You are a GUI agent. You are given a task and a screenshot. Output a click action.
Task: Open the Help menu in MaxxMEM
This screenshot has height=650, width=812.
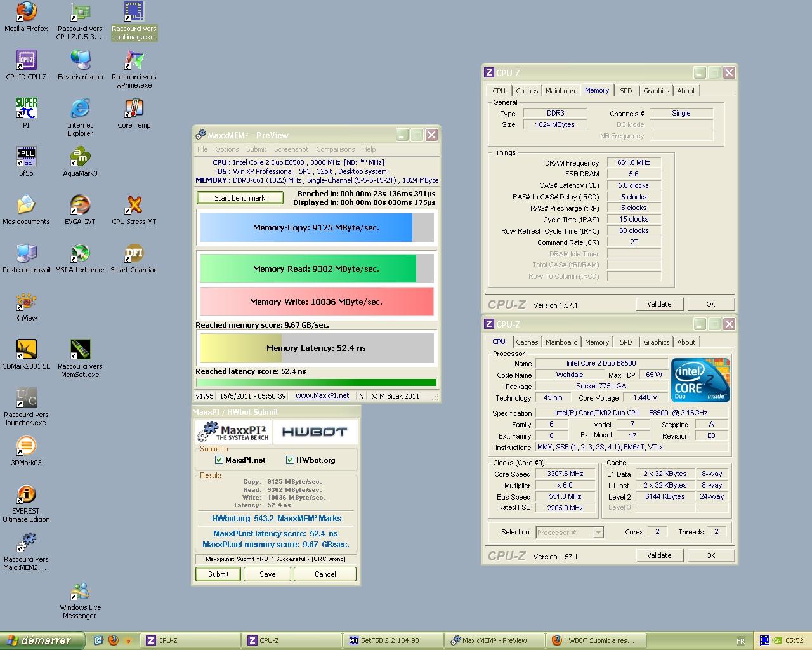click(x=369, y=149)
